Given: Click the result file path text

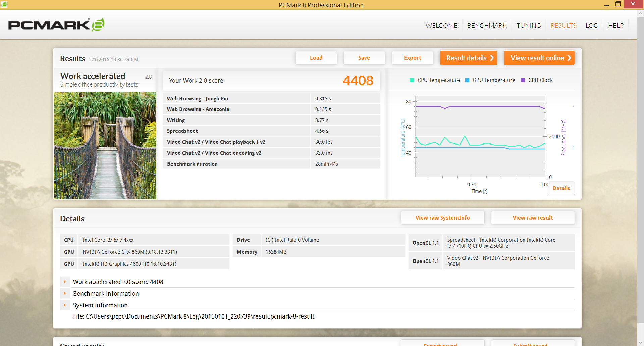Looking at the screenshot, I should pos(194,316).
